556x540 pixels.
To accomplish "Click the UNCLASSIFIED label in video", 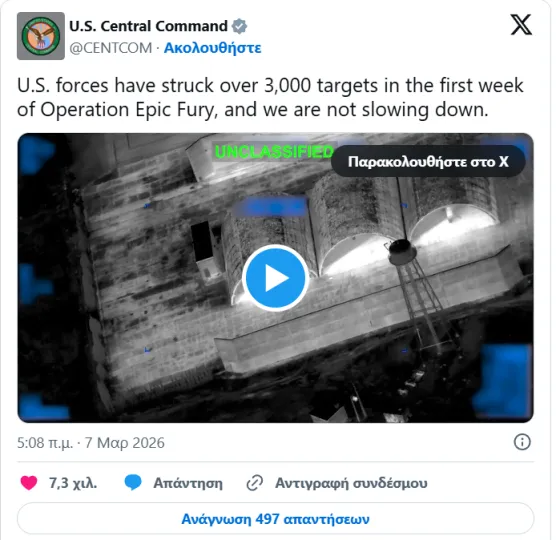I will pos(274,152).
